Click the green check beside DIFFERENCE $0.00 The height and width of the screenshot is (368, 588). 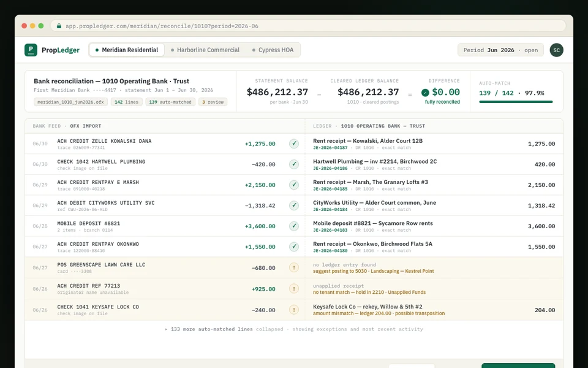[425, 93]
